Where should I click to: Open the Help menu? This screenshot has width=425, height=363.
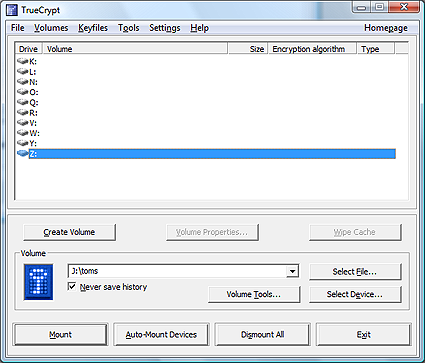[199, 28]
